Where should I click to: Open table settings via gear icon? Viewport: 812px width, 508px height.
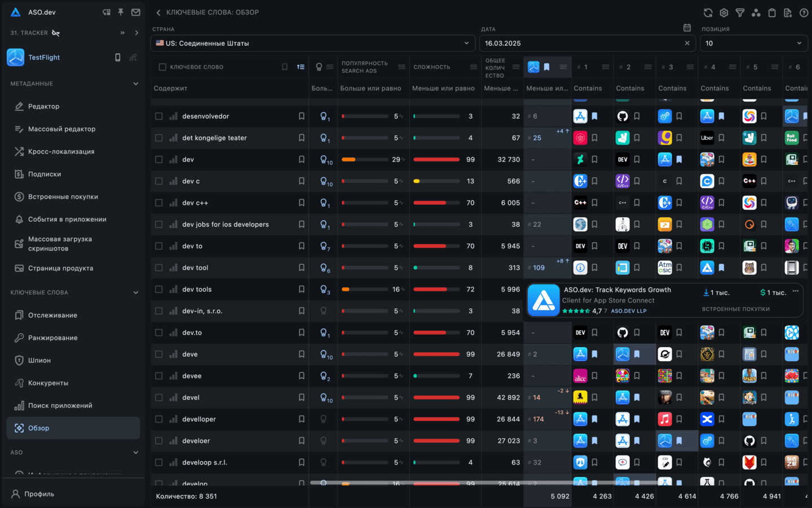724,12
